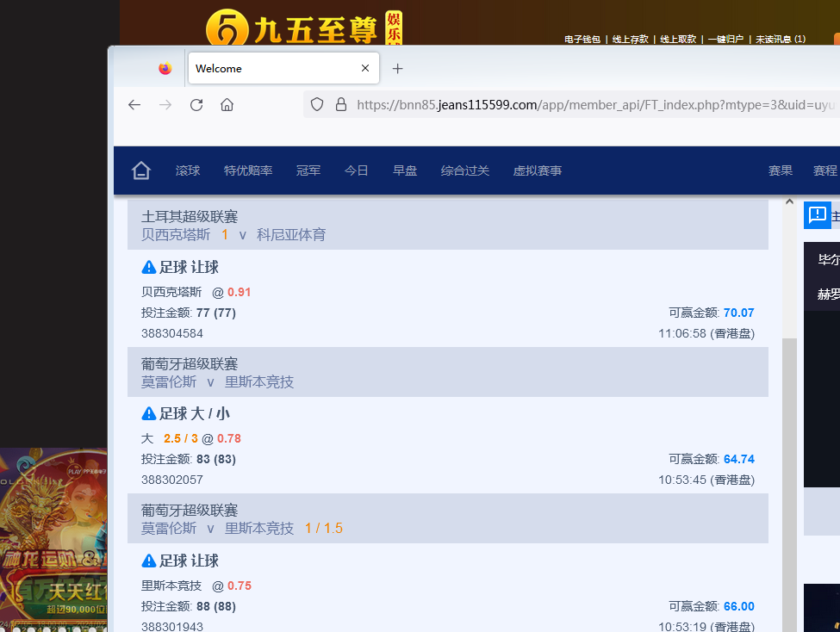The height and width of the screenshot is (632, 840).
Task: Click timestamp 10:53:45 (香港盘)
Action: click(706, 480)
